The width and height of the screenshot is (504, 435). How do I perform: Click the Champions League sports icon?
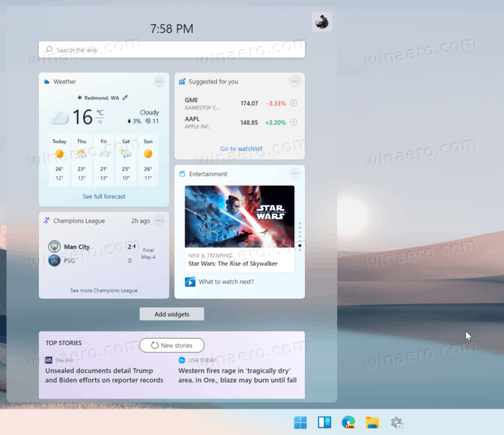click(x=46, y=221)
